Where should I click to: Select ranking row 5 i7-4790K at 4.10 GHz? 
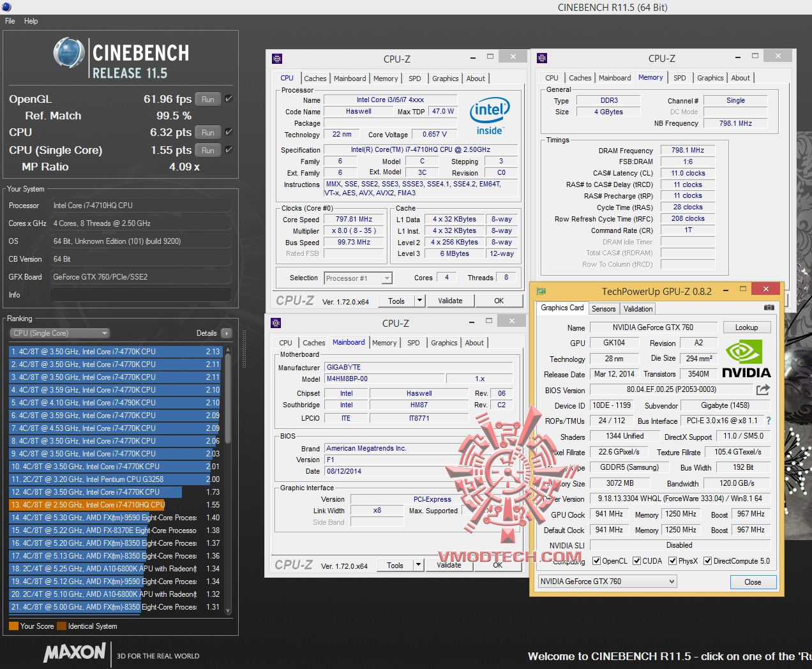pyautogui.click(x=115, y=403)
